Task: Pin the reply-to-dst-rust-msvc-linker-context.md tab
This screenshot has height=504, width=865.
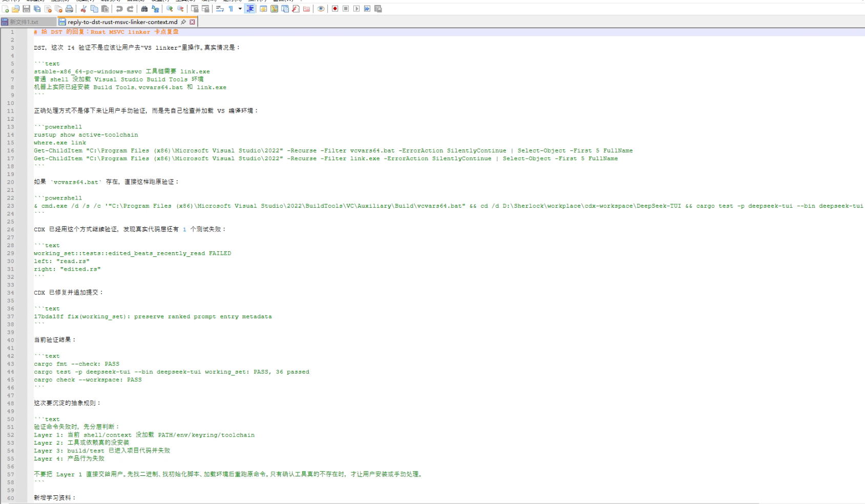Action: (183, 22)
